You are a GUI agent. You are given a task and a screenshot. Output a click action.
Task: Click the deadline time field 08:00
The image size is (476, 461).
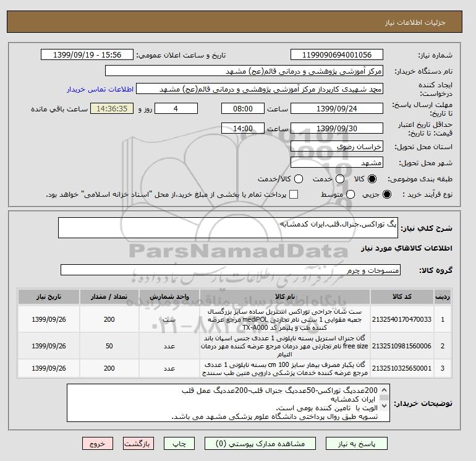click(243, 108)
